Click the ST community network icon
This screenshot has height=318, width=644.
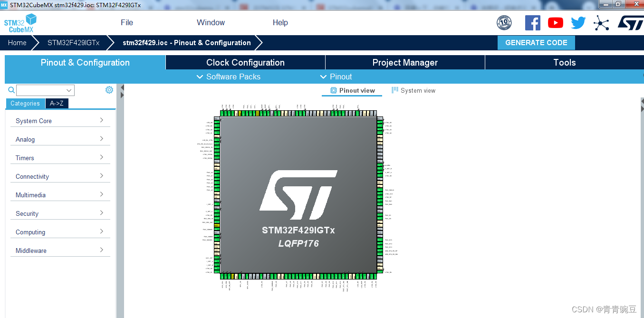click(601, 23)
